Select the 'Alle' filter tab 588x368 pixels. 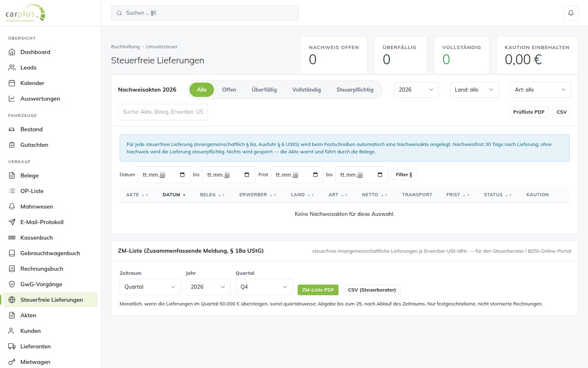(x=202, y=90)
